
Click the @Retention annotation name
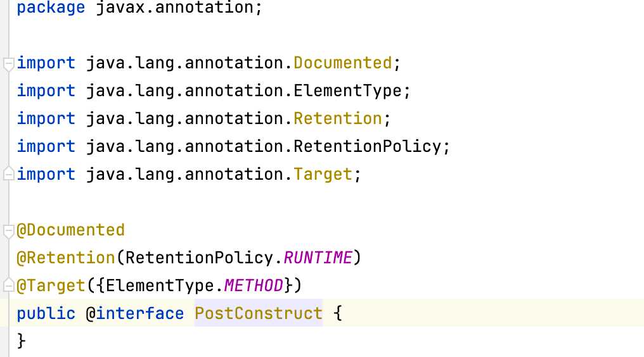(66, 258)
